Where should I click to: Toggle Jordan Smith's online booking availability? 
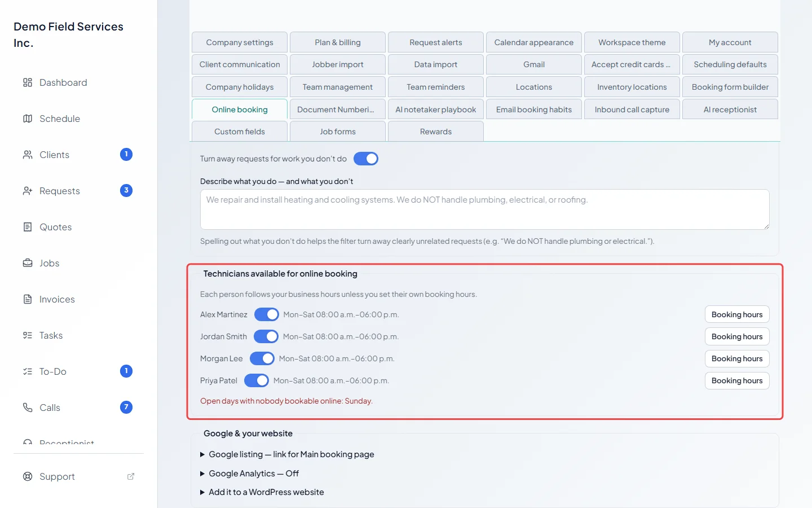[x=266, y=336]
